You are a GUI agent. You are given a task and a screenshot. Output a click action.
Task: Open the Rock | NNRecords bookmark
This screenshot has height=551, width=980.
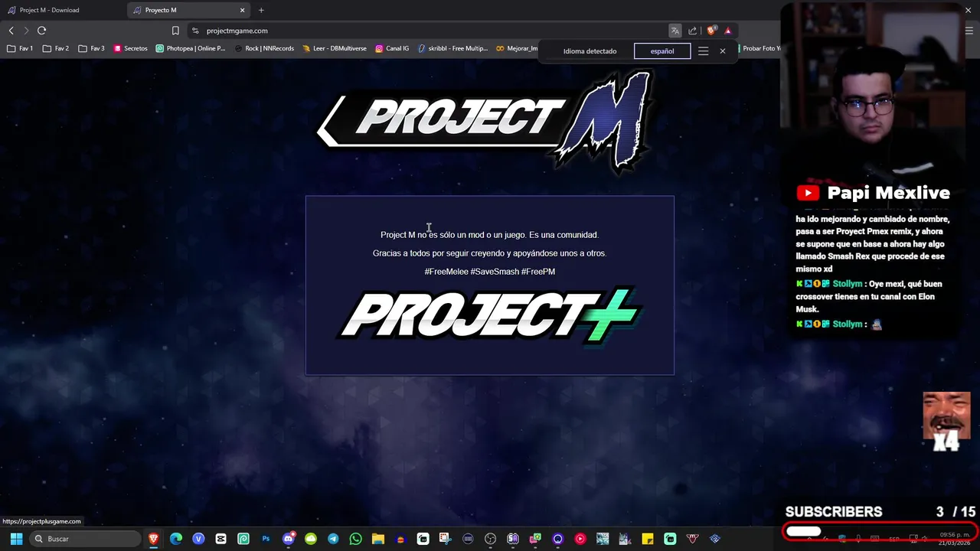(x=264, y=48)
